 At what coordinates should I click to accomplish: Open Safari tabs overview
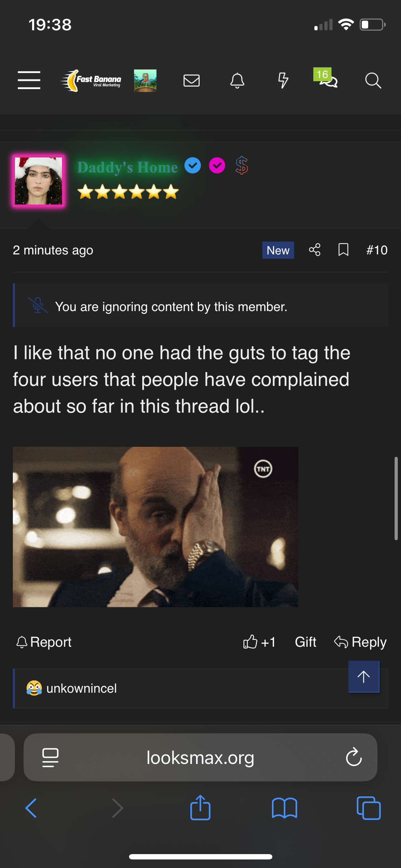click(x=369, y=808)
